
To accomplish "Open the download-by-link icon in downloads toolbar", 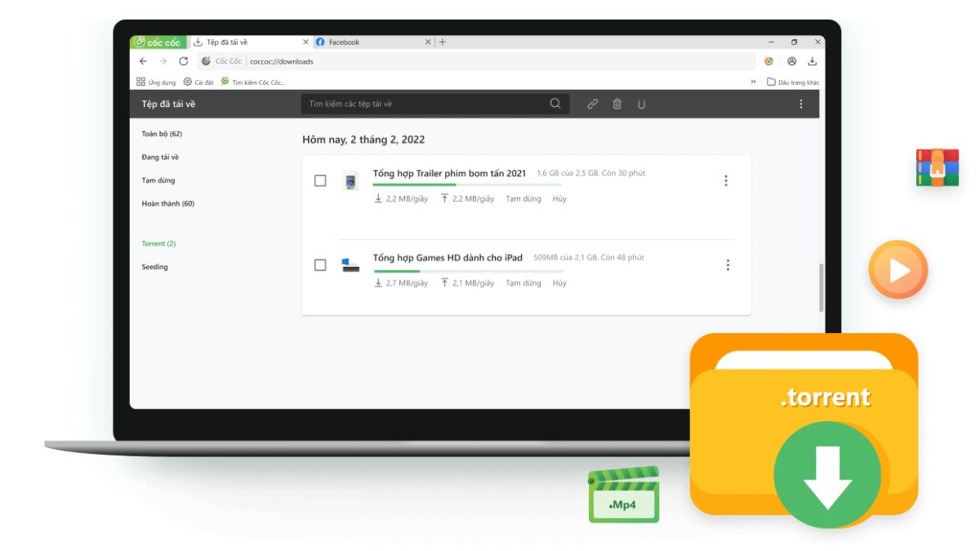I will [x=592, y=104].
